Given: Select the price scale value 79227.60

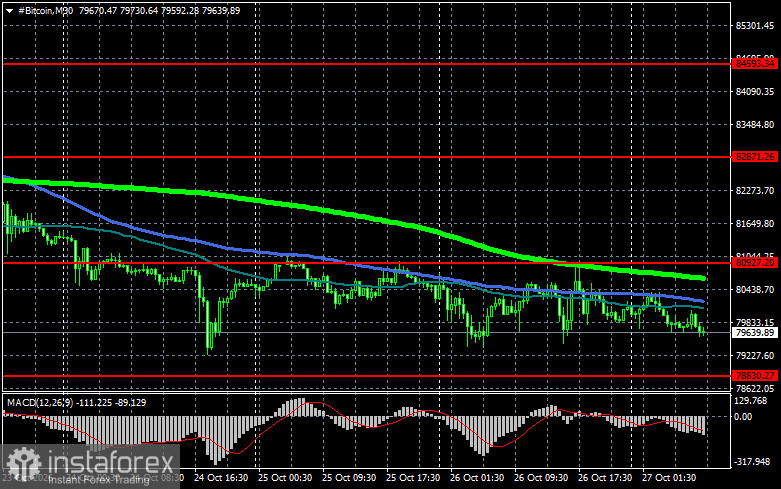Looking at the screenshot, I should coord(755,356).
